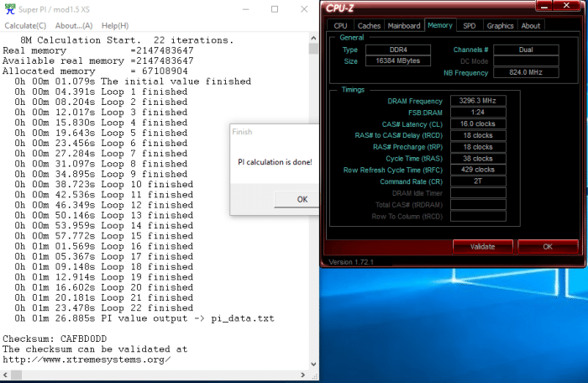This screenshot has width=588, height=383.
Task: Click 'Loop 1 finished' line
Action: [101, 92]
